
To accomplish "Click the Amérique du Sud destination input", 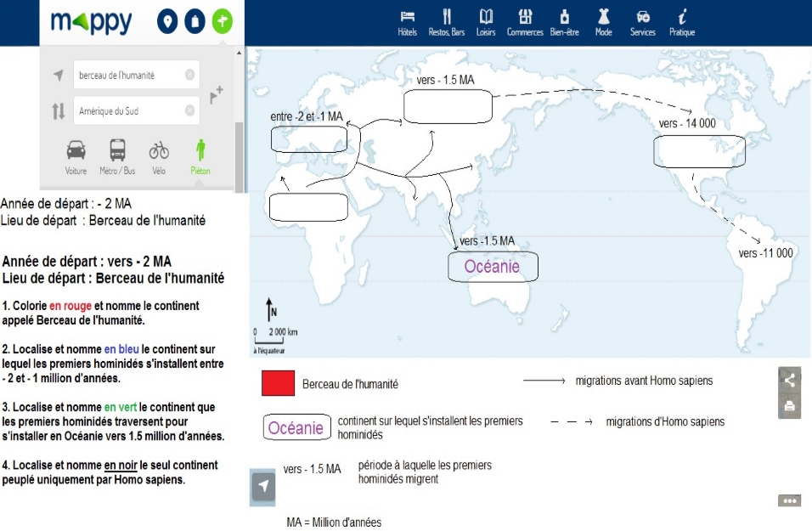I will pos(127,111).
